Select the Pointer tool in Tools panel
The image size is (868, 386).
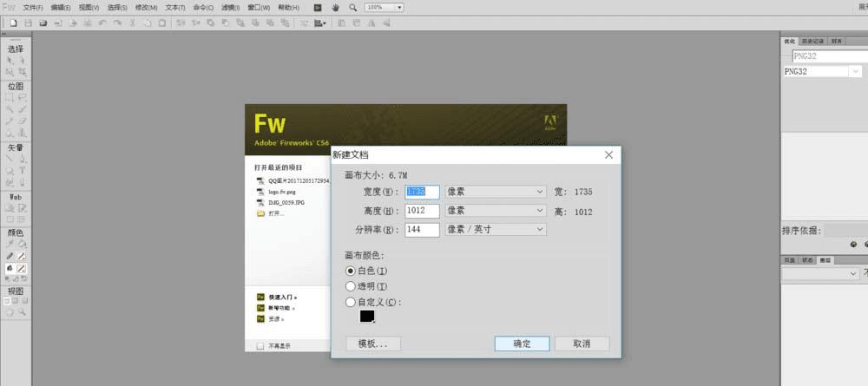(x=10, y=61)
